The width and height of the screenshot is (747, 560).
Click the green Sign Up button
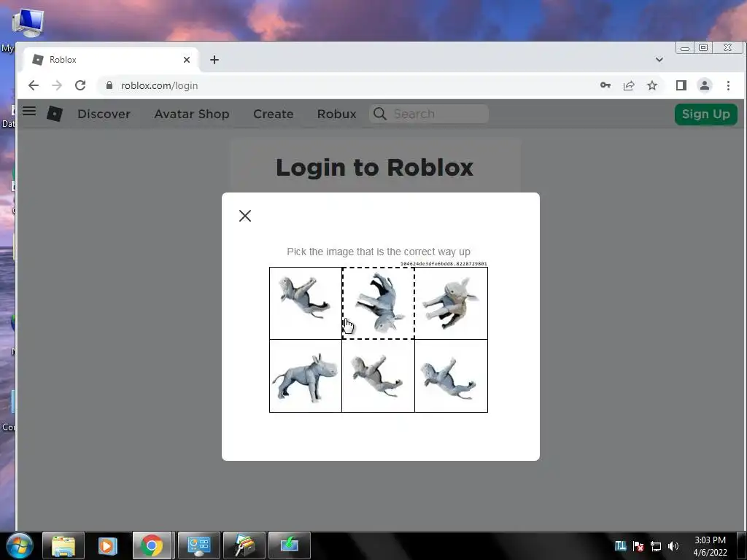705,114
